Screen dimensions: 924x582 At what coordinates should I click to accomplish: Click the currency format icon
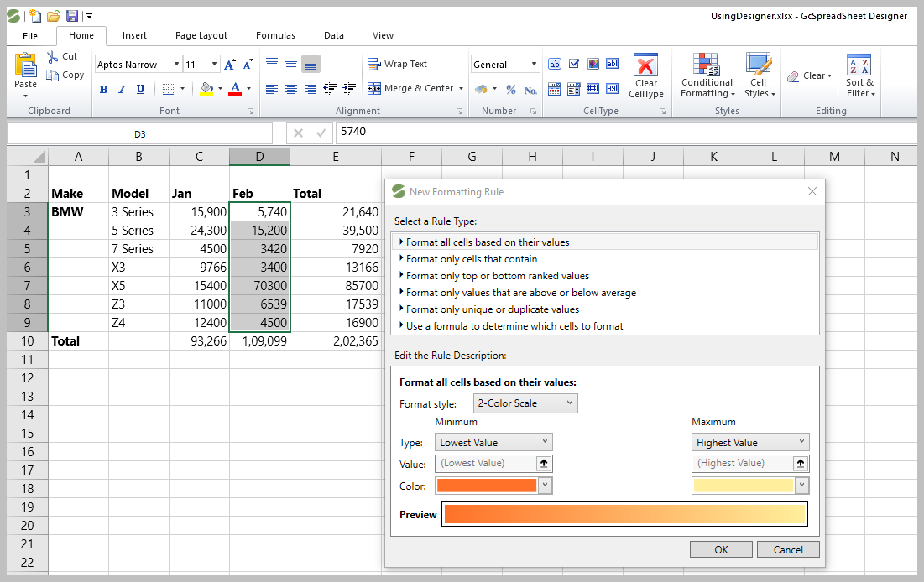(x=482, y=90)
